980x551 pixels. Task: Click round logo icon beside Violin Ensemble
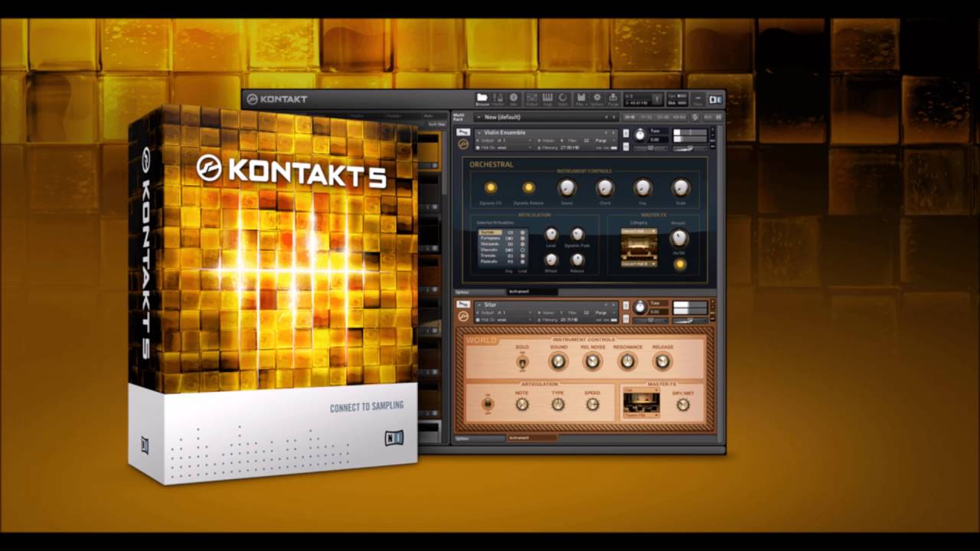point(463,144)
